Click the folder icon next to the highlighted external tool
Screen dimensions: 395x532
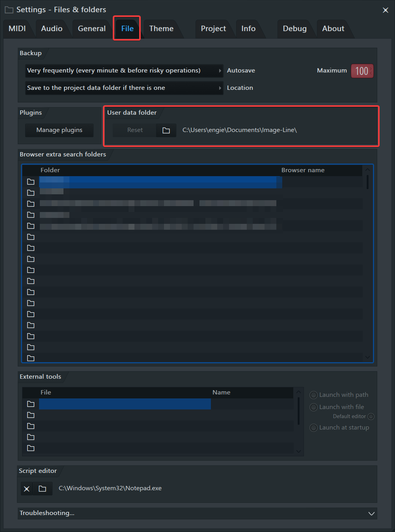(31, 404)
